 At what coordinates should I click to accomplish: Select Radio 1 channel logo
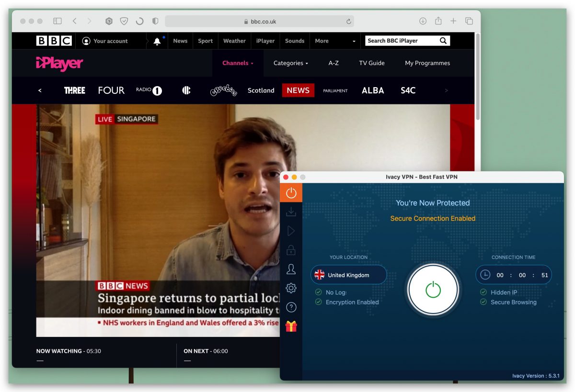point(149,90)
